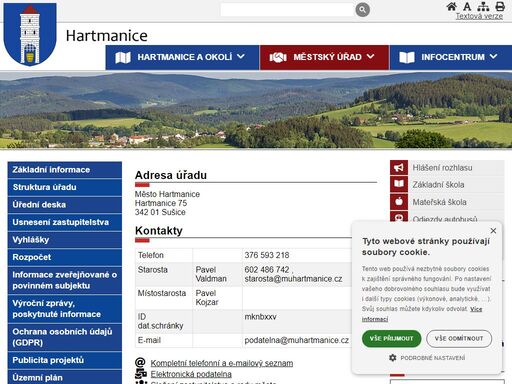Click the book icon for Základní škola
The width and height of the screenshot is (512, 384).
tap(399, 184)
